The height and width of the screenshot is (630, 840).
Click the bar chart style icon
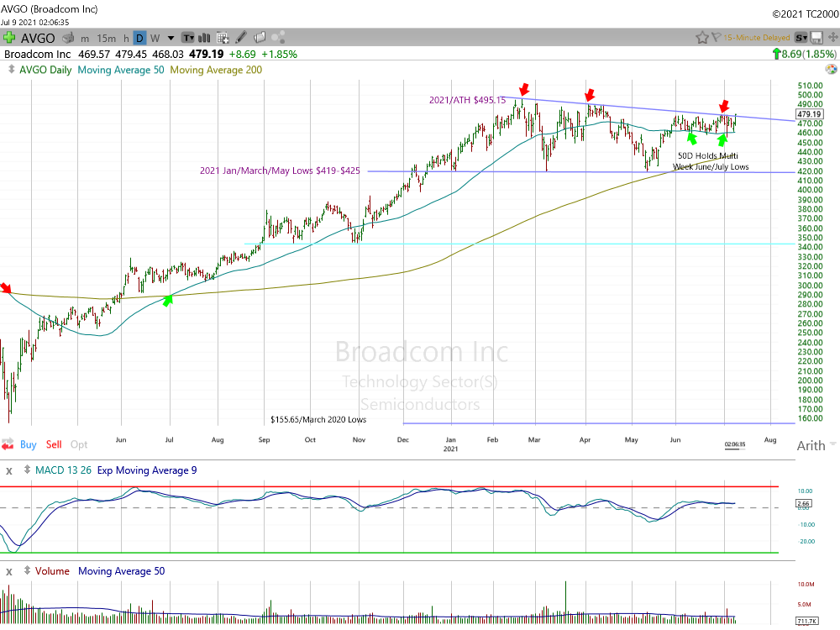pos(204,38)
